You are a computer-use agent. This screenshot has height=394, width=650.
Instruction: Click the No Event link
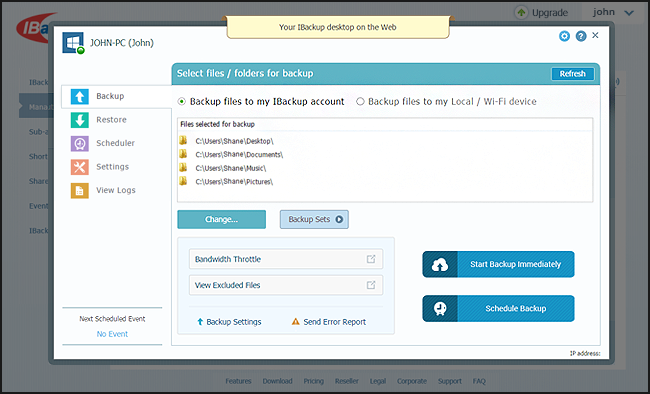click(112, 334)
